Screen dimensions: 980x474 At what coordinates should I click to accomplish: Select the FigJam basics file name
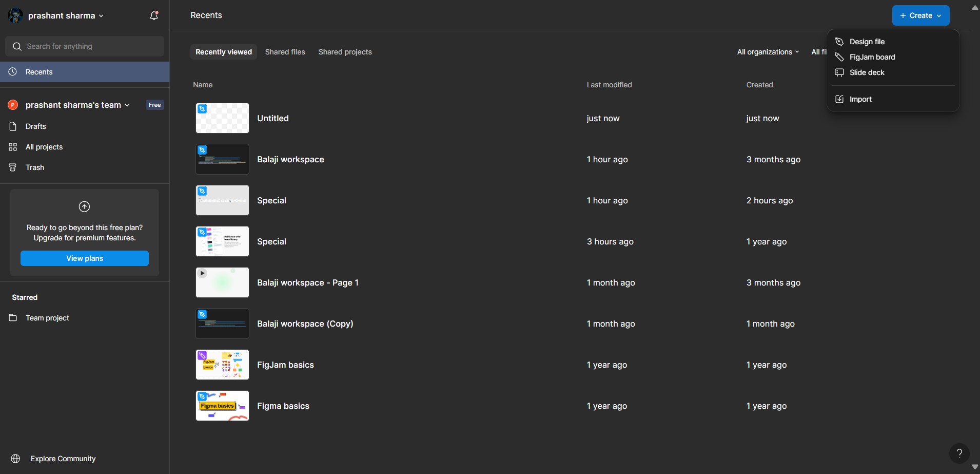(x=285, y=365)
